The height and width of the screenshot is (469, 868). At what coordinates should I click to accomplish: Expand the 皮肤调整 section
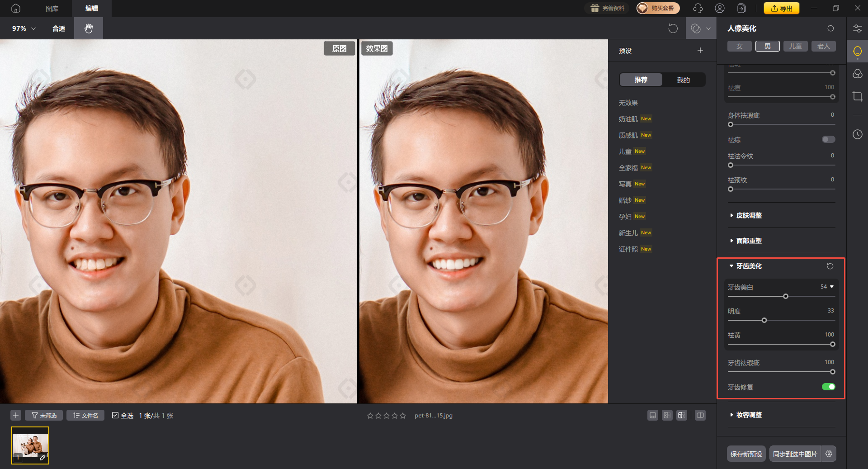pyautogui.click(x=749, y=215)
